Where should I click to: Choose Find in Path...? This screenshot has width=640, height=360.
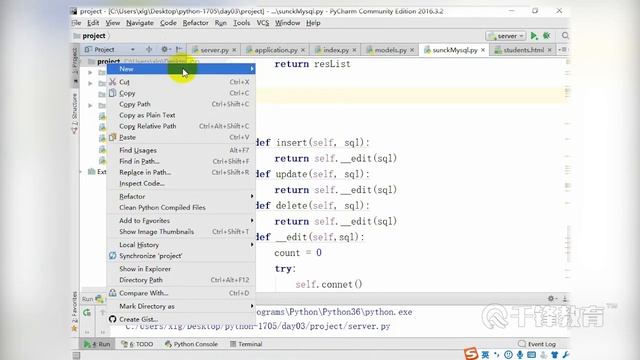[181, 161]
